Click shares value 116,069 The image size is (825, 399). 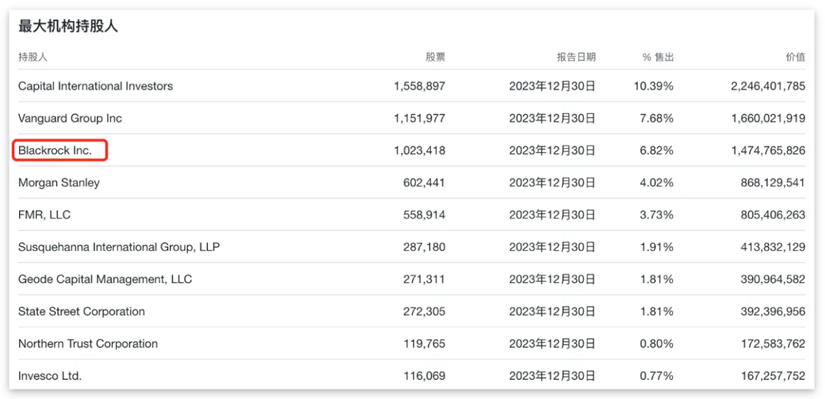[x=425, y=376]
